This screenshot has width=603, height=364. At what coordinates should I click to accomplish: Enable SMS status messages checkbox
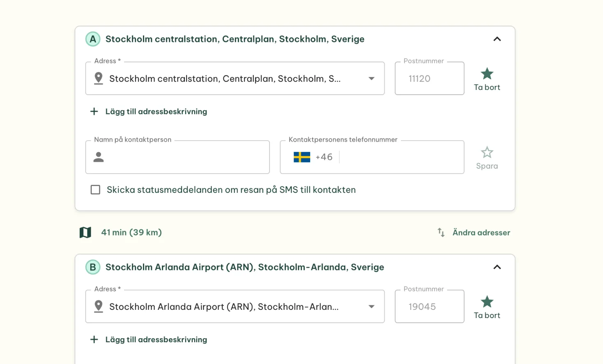click(x=95, y=190)
